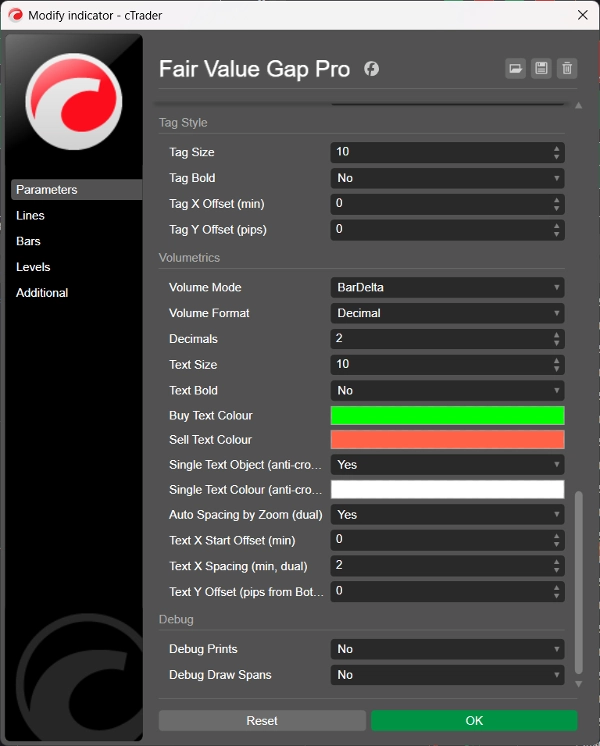
Task: Click the Text Size input field
Action: [438, 365]
